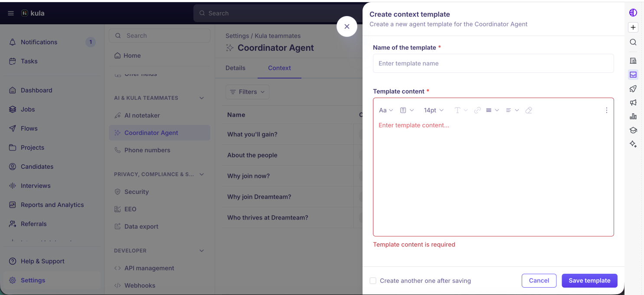Click the link insert icon in editor toolbar
This screenshot has width=644, height=295.
click(x=477, y=110)
